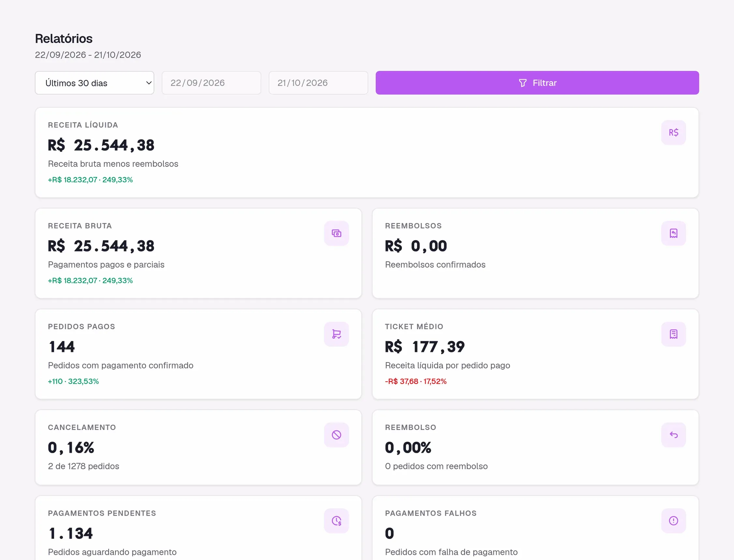Click the Receita Líquida value R$ 25.544,38
The height and width of the screenshot is (560, 734).
tap(101, 145)
